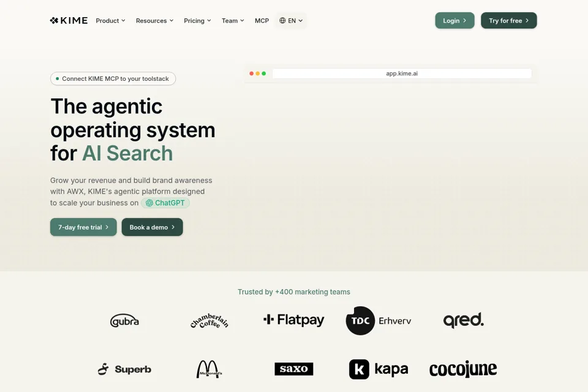Click the saxo logo

[x=293, y=369]
